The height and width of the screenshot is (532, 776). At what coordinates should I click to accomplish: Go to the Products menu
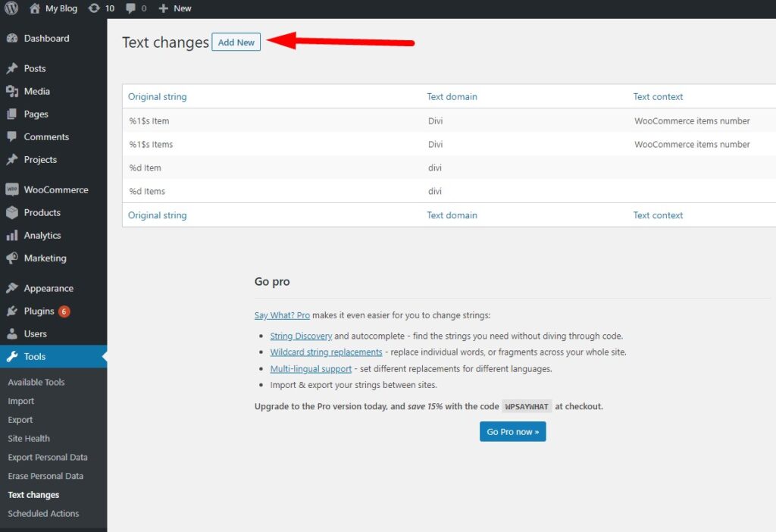point(42,212)
